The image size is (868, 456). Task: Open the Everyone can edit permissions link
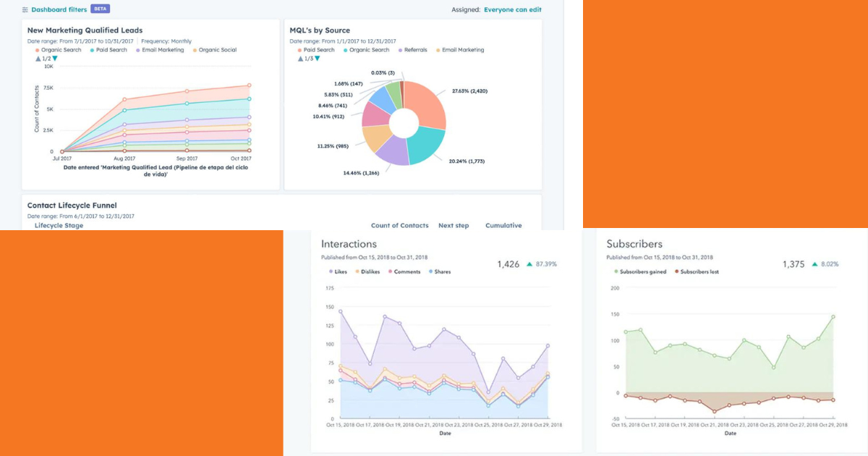click(512, 9)
